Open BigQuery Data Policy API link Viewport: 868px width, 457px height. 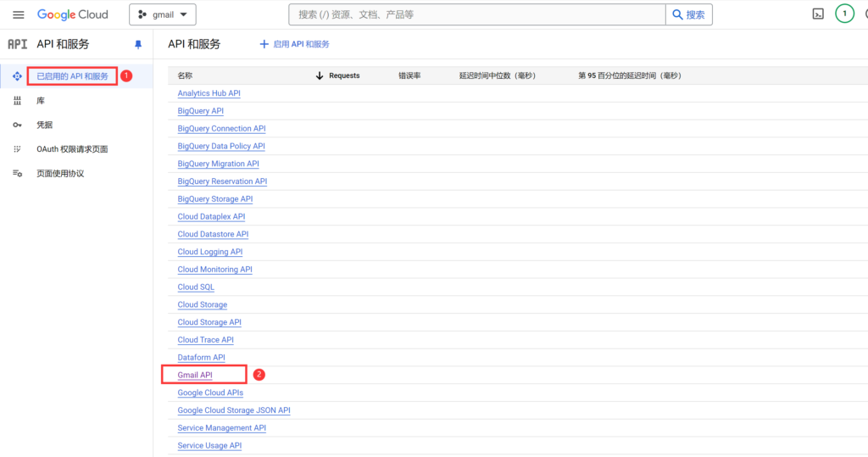click(x=221, y=147)
